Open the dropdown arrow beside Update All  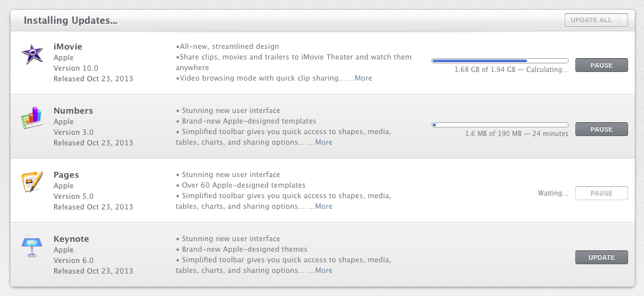click(x=623, y=20)
